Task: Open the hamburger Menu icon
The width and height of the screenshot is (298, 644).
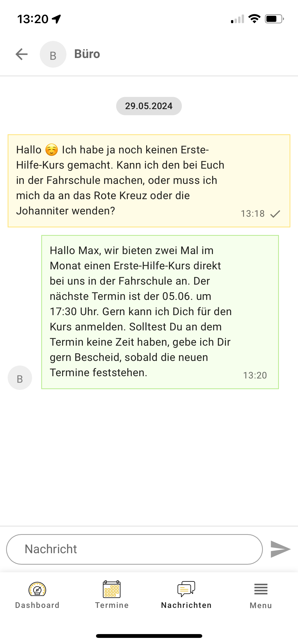Action: point(261,589)
